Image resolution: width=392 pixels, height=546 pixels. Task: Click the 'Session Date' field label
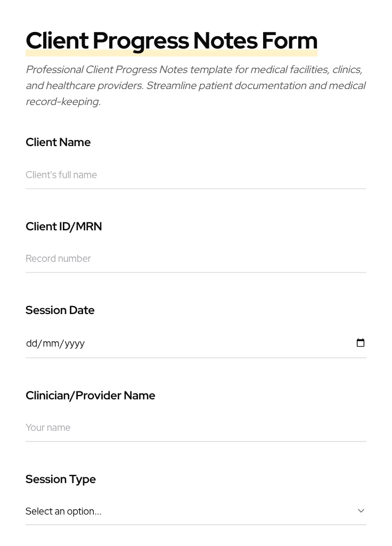(x=60, y=310)
